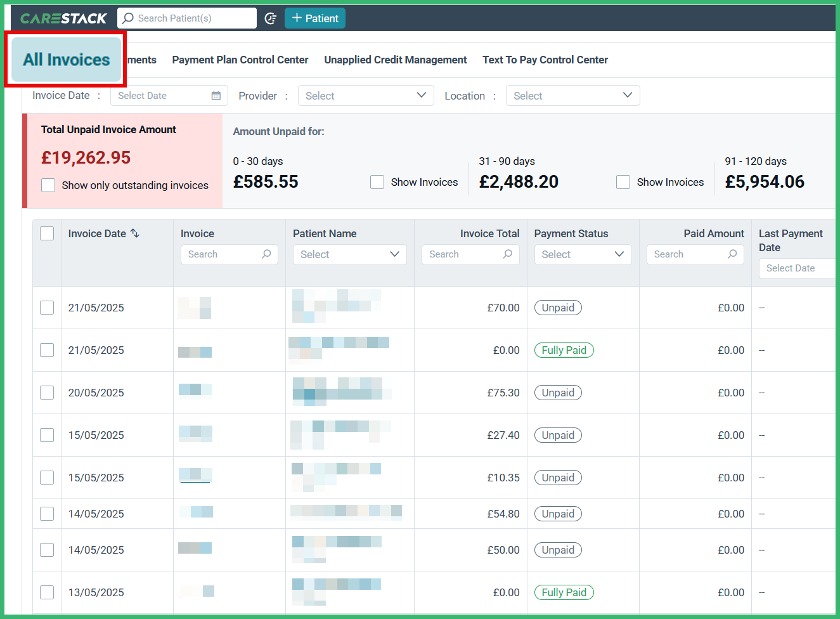Image resolution: width=840 pixels, height=619 pixels.
Task: Open the Text To Pay Control Center tab
Action: 545,60
